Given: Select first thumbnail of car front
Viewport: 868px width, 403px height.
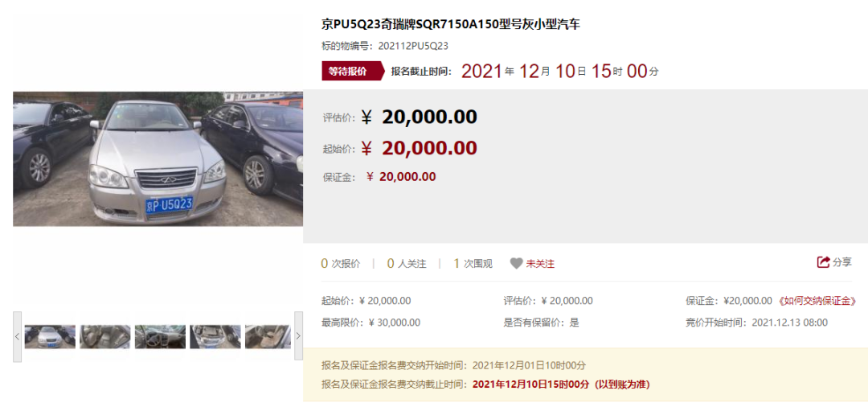Looking at the screenshot, I should pyautogui.click(x=50, y=336).
